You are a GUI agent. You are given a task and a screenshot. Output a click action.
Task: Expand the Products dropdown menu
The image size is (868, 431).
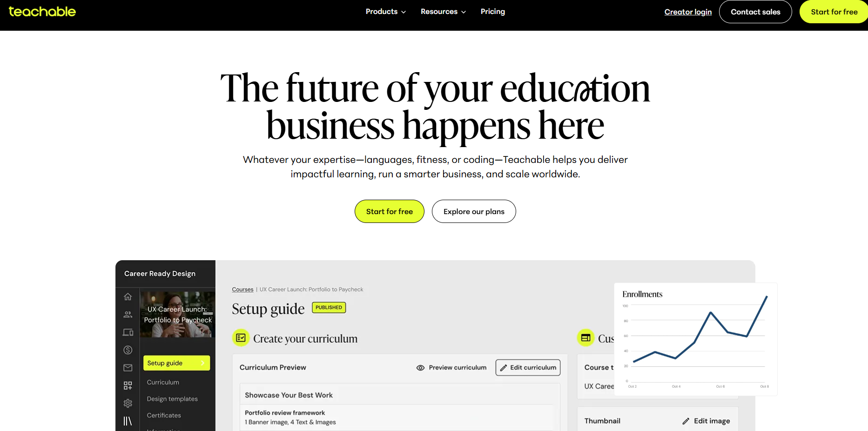pos(385,12)
